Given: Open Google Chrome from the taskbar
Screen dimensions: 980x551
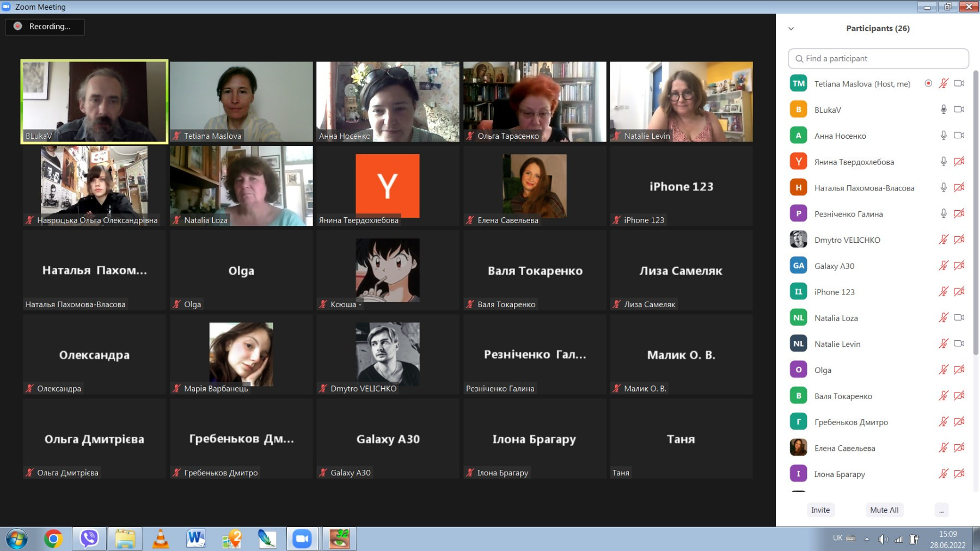Looking at the screenshot, I should [53, 539].
